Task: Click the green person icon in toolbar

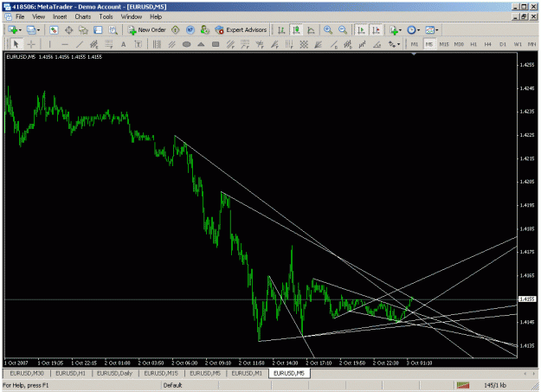Action: point(205,30)
